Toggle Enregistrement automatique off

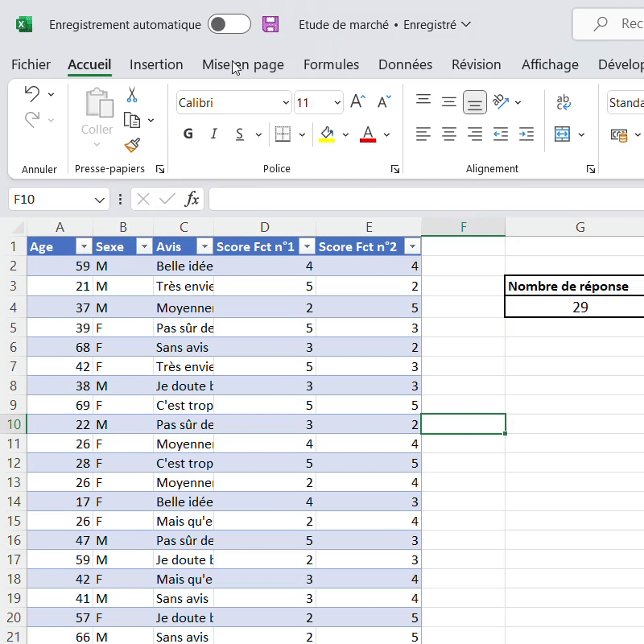pyautogui.click(x=229, y=24)
